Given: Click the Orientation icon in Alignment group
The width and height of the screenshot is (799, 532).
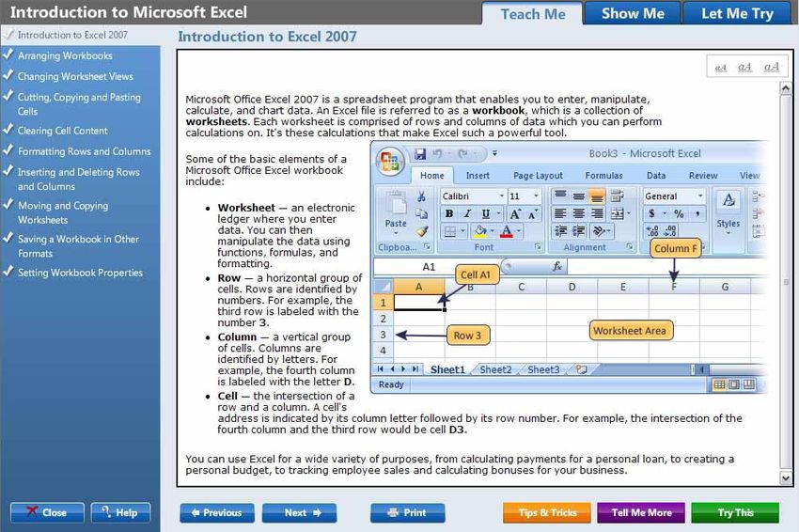Looking at the screenshot, I should point(598,232).
